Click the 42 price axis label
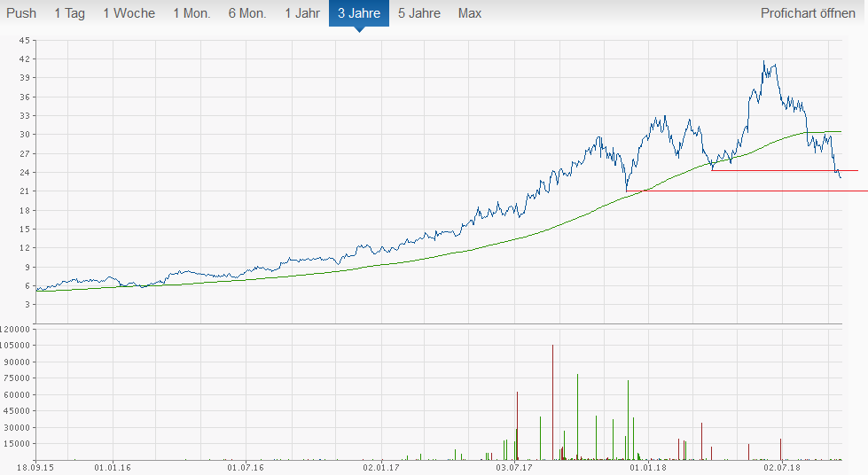 [x=24, y=58]
